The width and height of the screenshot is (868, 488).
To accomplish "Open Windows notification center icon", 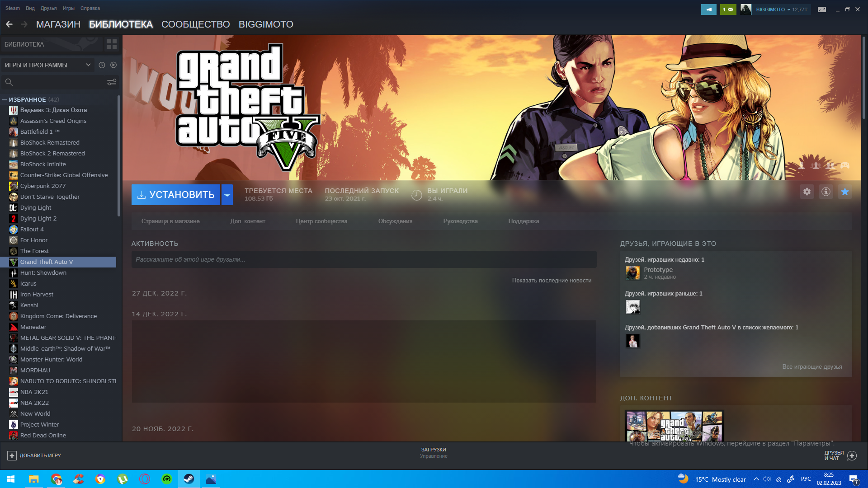I will pos(854,479).
